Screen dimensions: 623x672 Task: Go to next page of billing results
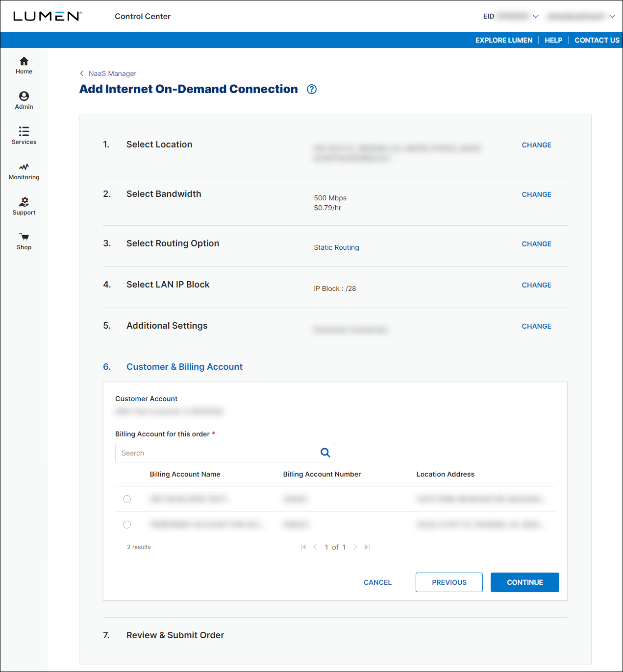[x=355, y=547]
